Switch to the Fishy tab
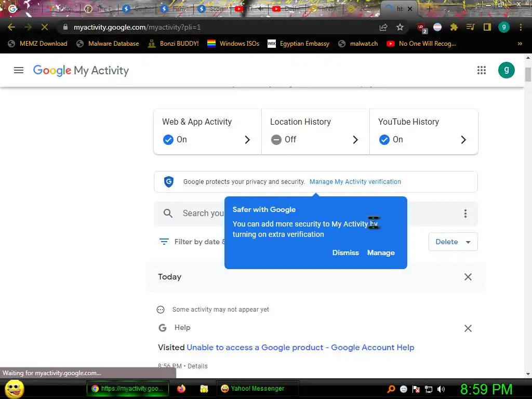The width and height of the screenshot is (532, 399). coord(174,9)
